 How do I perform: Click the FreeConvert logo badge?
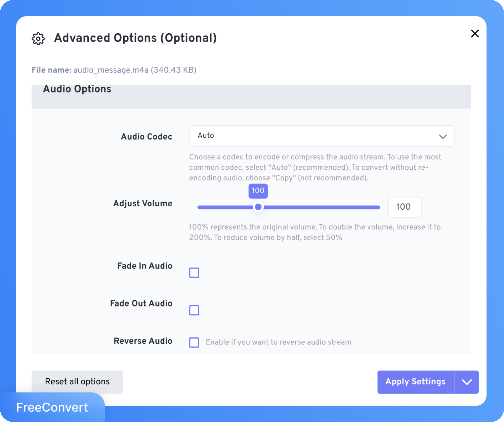click(52, 408)
